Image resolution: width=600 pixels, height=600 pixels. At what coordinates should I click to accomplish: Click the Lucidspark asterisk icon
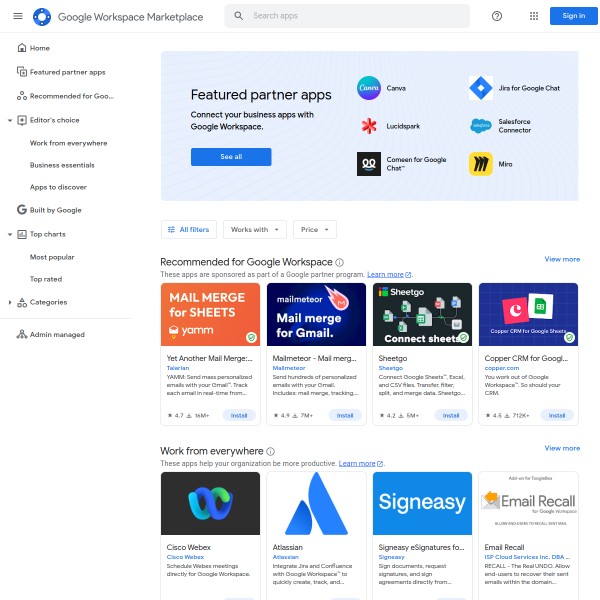pos(368,126)
